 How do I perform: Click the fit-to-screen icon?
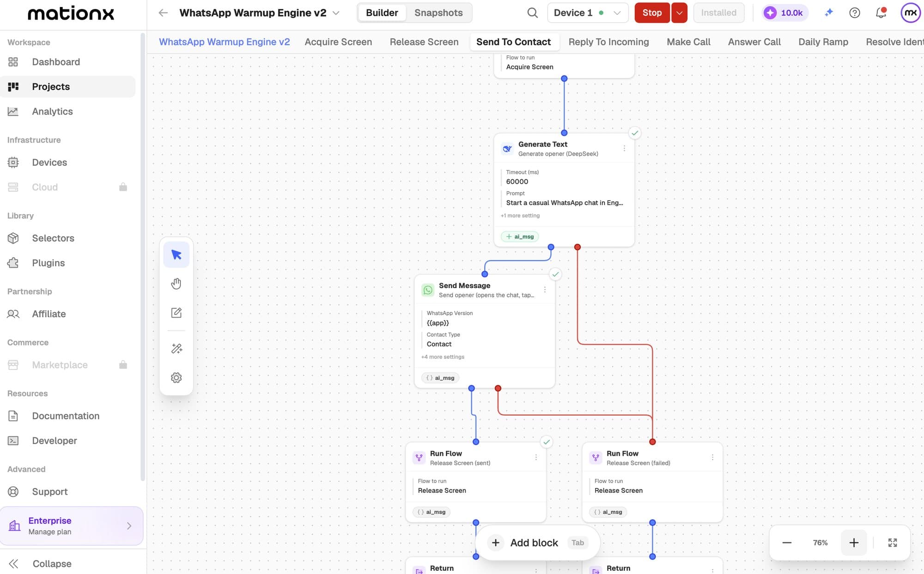point(893,543)
